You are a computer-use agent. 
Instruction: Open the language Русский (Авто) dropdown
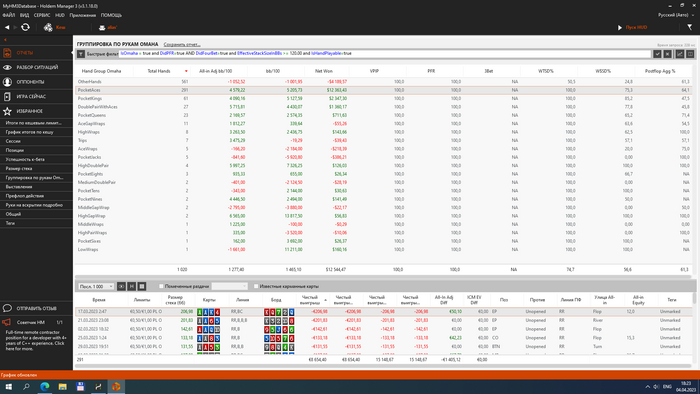(x=676, y=15)
